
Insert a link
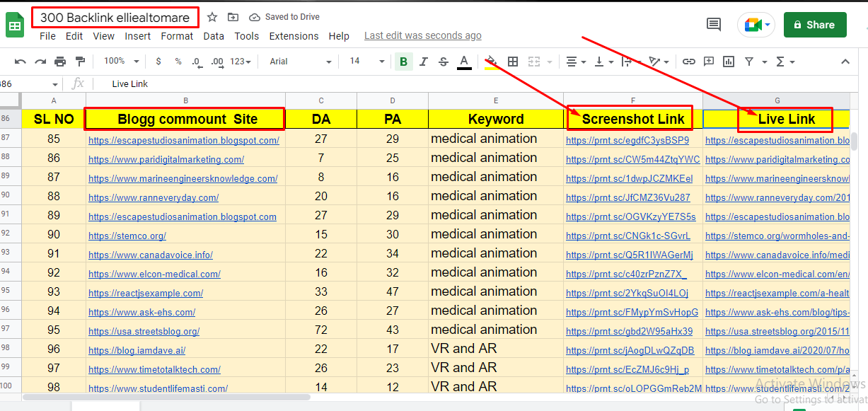coord(688,62)
